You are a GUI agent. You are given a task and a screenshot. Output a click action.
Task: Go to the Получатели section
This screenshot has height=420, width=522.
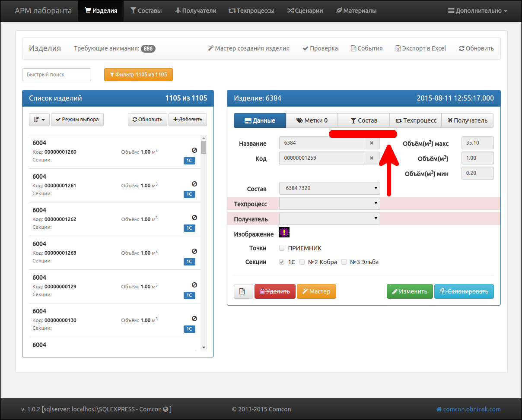[196, 11]
